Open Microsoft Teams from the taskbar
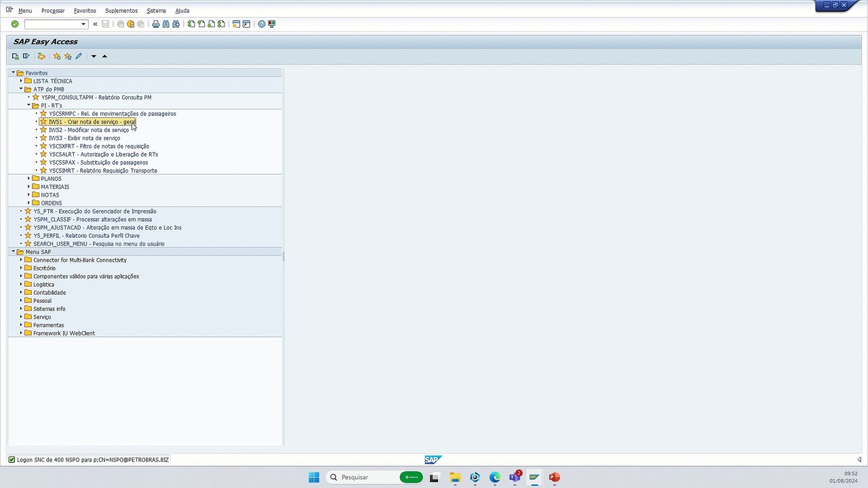This screenshot has height=488, width=868. pyautogui.click(x=515, y=477)
